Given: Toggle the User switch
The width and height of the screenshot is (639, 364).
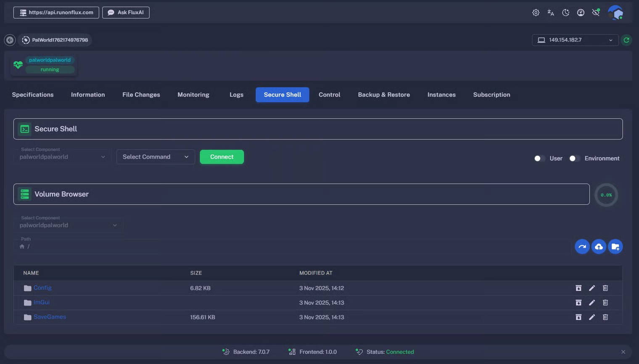Looking at the screenshot, I should (539, 158).
